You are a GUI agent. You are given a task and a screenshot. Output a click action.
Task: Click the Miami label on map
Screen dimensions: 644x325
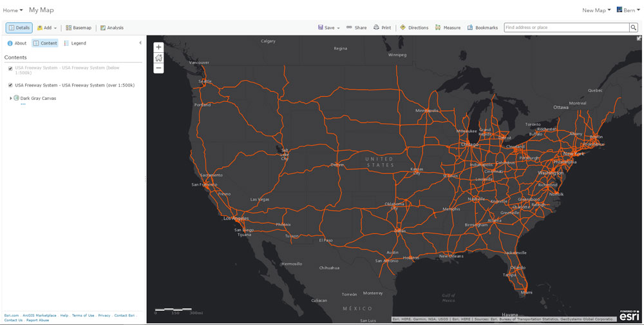[x=526, y=293]
